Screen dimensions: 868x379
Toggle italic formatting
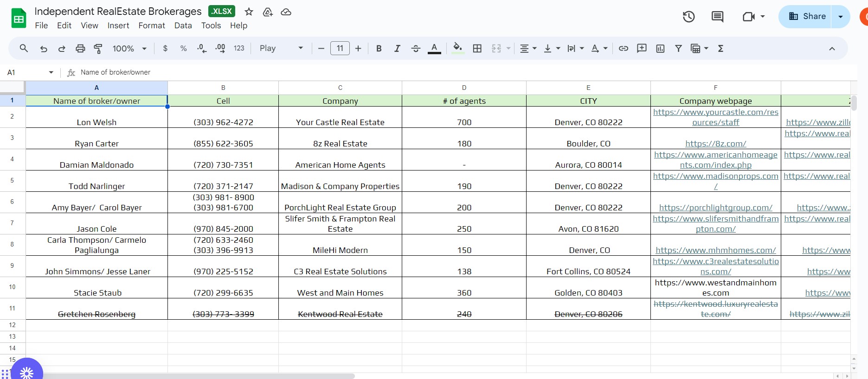click(x=397, y=48)
